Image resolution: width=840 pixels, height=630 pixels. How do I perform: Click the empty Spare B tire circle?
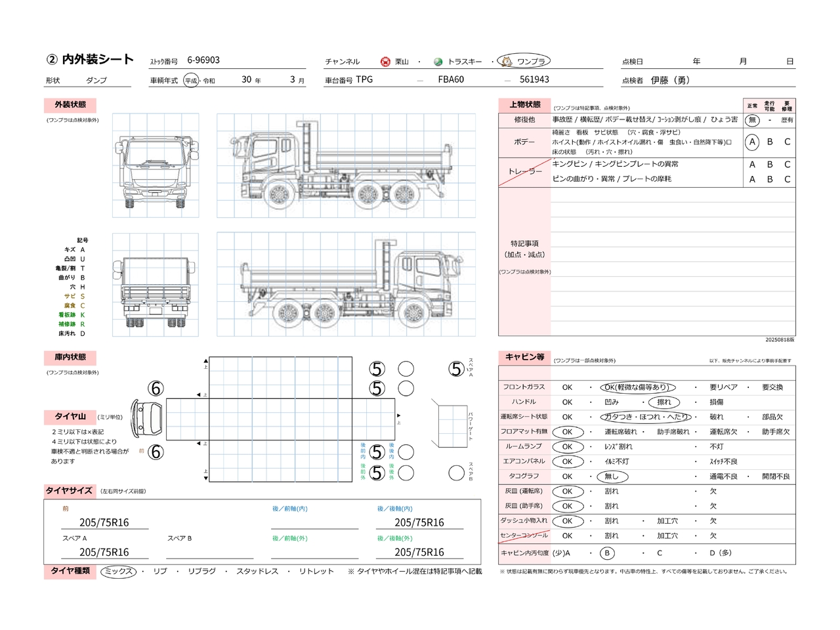pyautogui.click(x=457, y=472)
